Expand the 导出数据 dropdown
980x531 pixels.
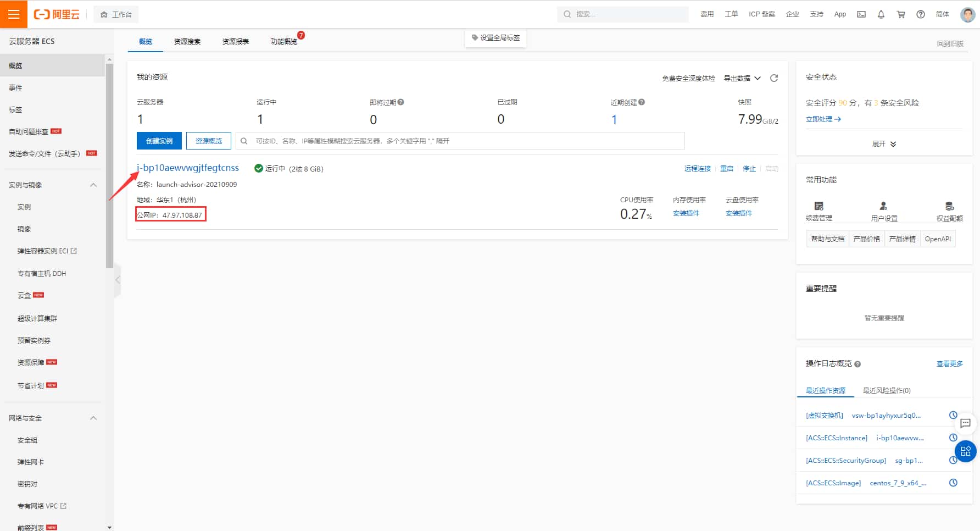click(742, 78)
